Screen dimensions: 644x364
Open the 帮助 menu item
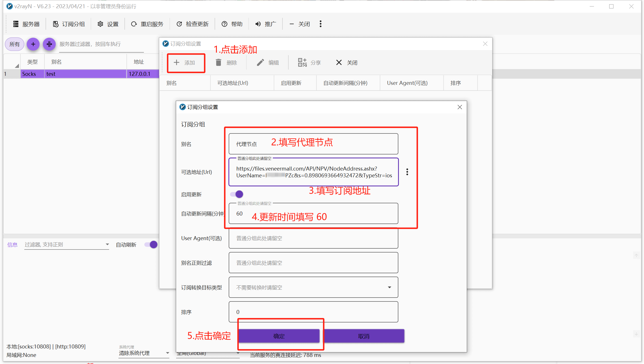[x=232, y=24]
